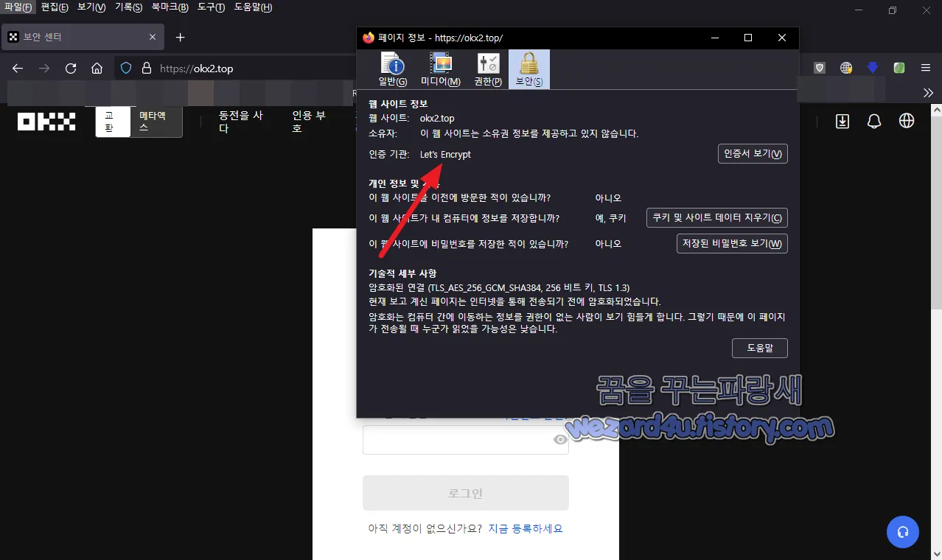Open the 북마크(B) menu
Image resolution: width=942 pixels, height=560 pixels.
[x=170, y=6]
